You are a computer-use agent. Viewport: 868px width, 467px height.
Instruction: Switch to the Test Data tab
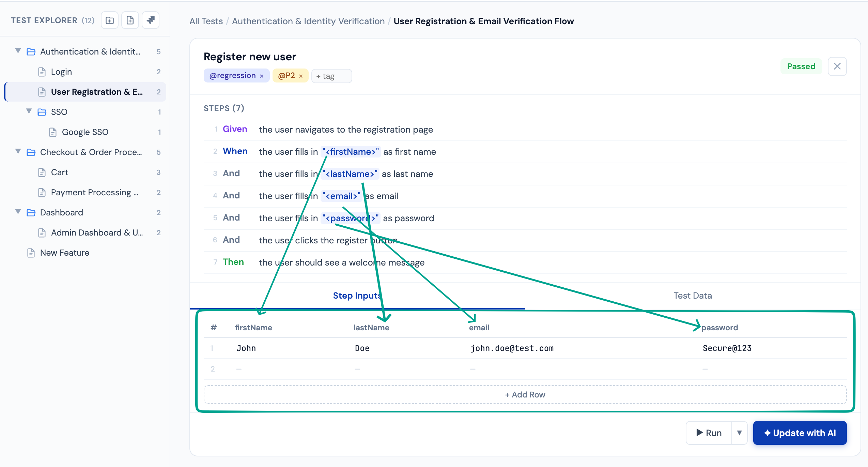(x=692, y=296)
